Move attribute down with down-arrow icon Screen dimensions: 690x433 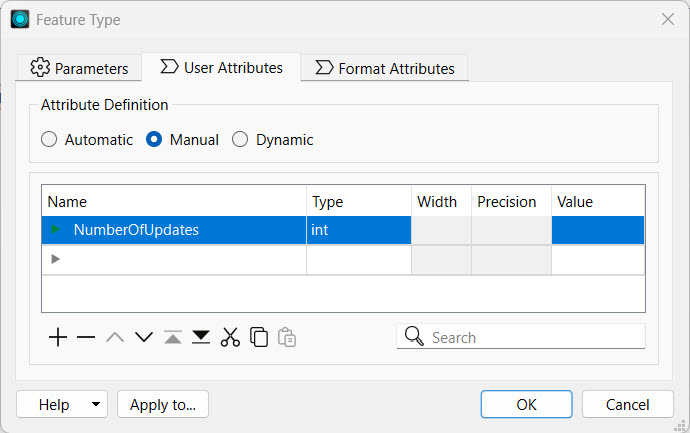pyautogui.click(x=144, y=338)
